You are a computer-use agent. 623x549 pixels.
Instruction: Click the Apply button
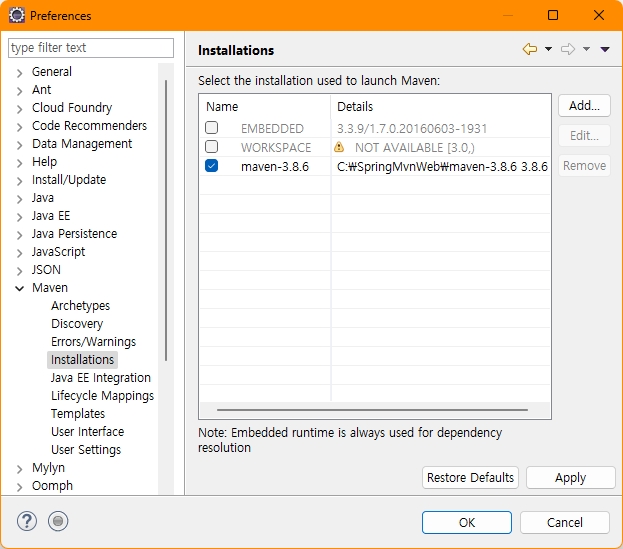click(571, 477)
